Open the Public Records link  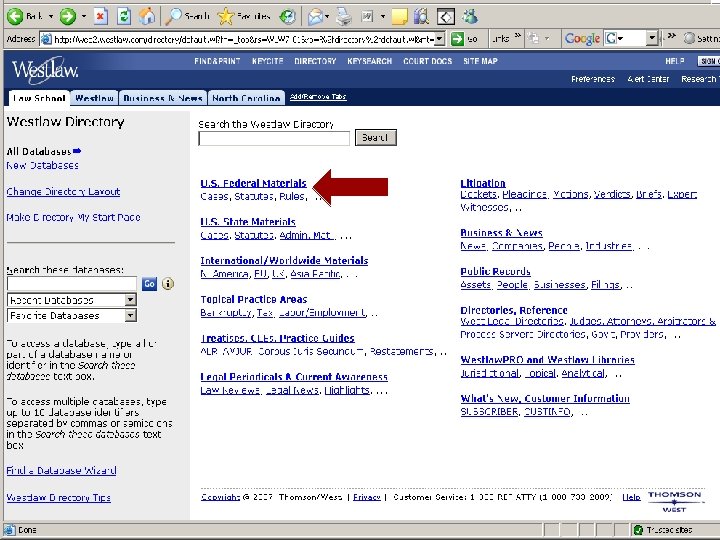(x=495, y=271)
